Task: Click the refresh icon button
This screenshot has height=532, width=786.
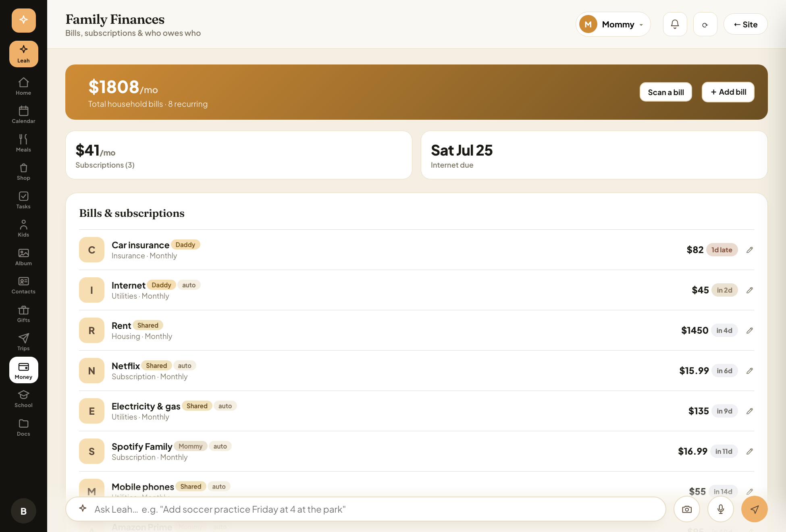Action: tap(705, 24)
